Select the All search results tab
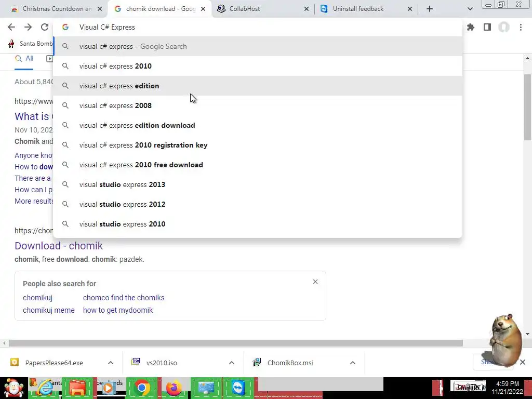This screenshot has width=532, height=399. click(24, 59)
